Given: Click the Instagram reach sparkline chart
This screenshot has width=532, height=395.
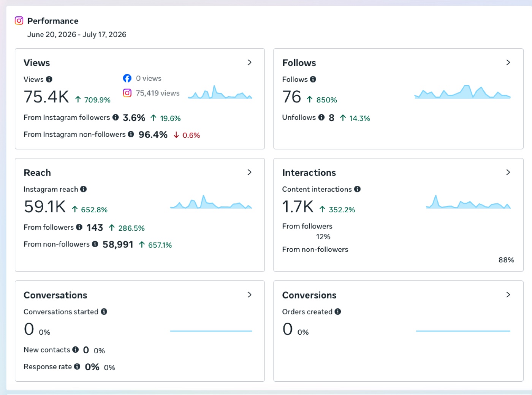Looking at the screenshot, I should (x=211, y=202).
